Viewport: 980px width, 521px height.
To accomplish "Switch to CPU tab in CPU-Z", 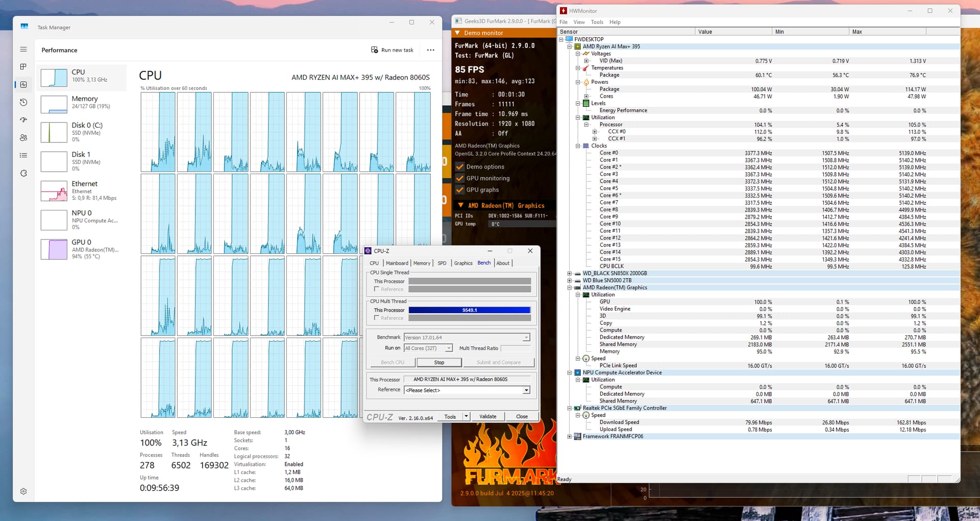I will click(374, 263).
